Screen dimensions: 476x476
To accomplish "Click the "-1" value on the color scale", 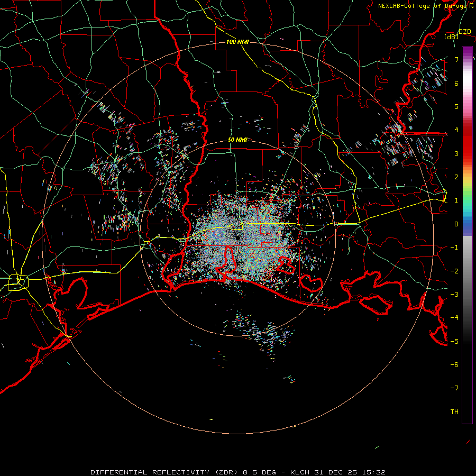I will 454,248.
